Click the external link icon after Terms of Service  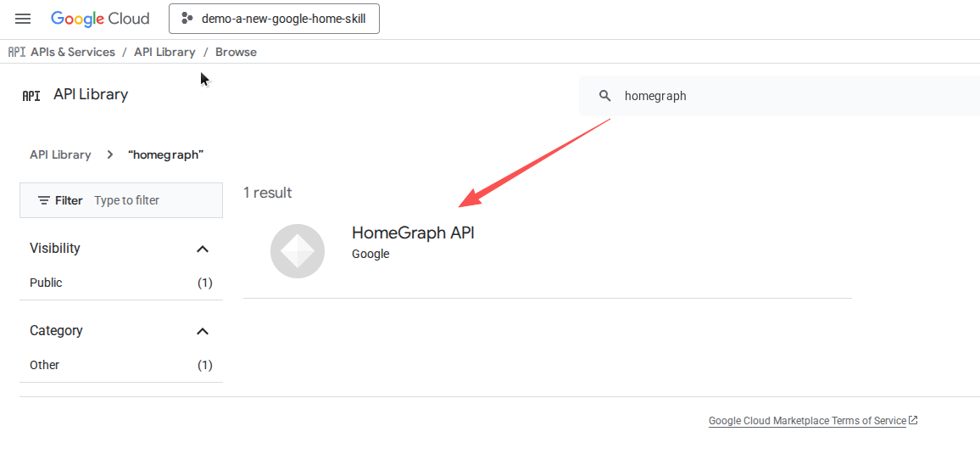click(913, 420)
